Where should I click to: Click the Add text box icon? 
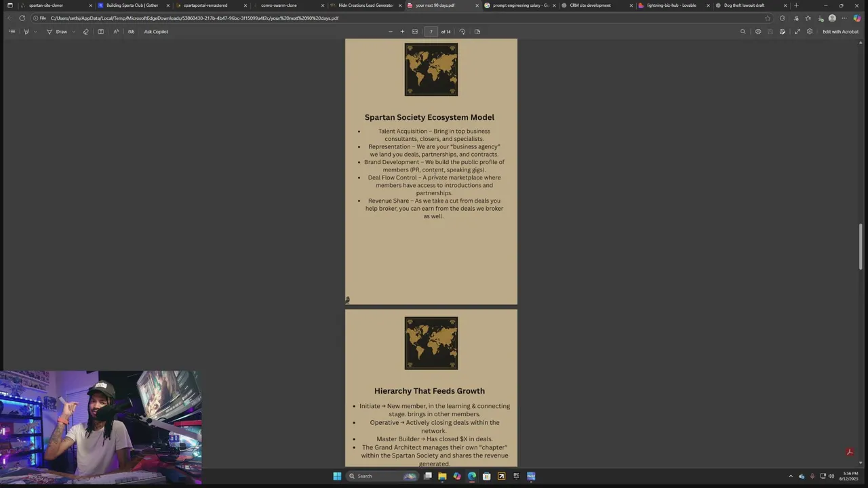pyautogui.click(x=101, y=32)
